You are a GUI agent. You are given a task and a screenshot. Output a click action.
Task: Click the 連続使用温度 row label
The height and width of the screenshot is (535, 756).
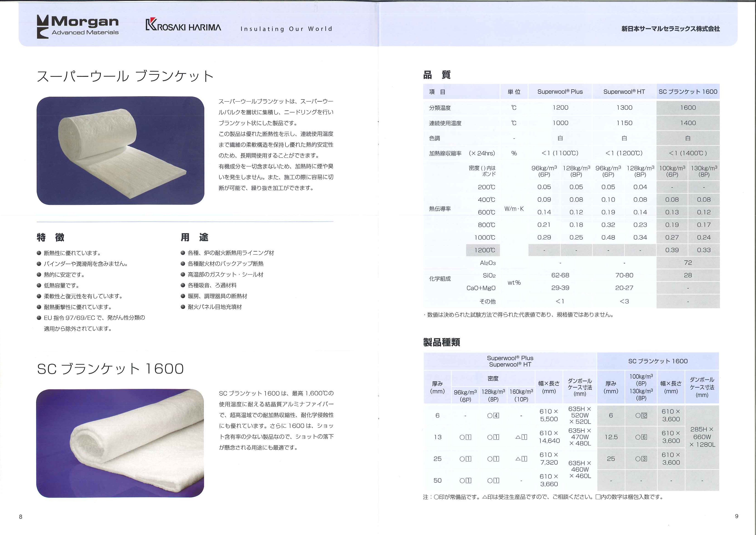click(445, 123)
